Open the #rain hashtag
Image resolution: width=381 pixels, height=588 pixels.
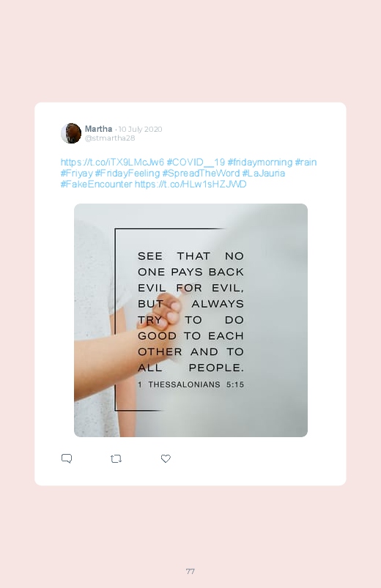[x=306, y=162]
